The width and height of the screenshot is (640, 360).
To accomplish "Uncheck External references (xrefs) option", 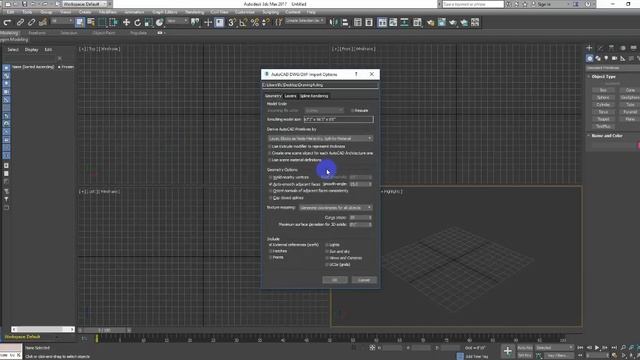I will tap(271, 245).
